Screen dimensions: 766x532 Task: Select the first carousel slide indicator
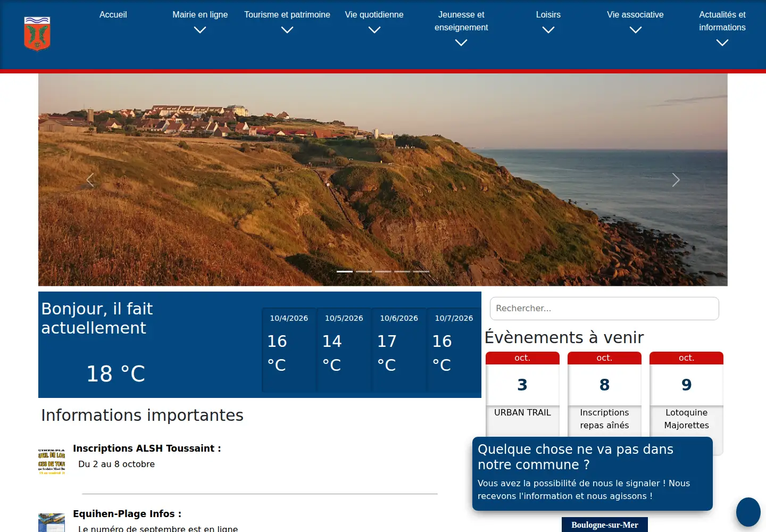345,271
